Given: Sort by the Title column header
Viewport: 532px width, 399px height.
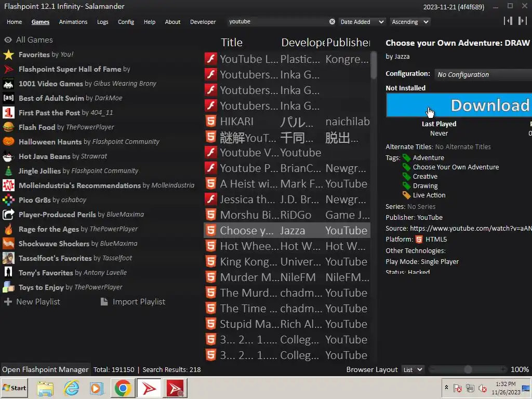Looking at the screenshot, I should 232,43.
